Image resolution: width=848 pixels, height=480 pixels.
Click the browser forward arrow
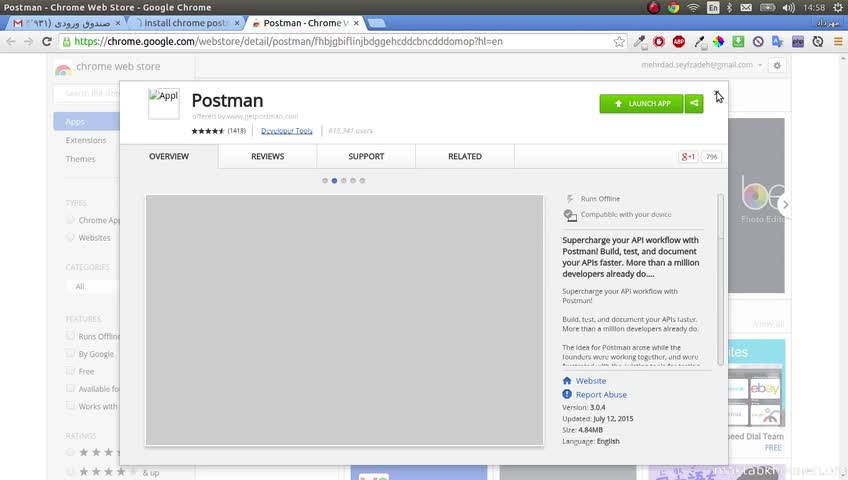coord(29,42)
